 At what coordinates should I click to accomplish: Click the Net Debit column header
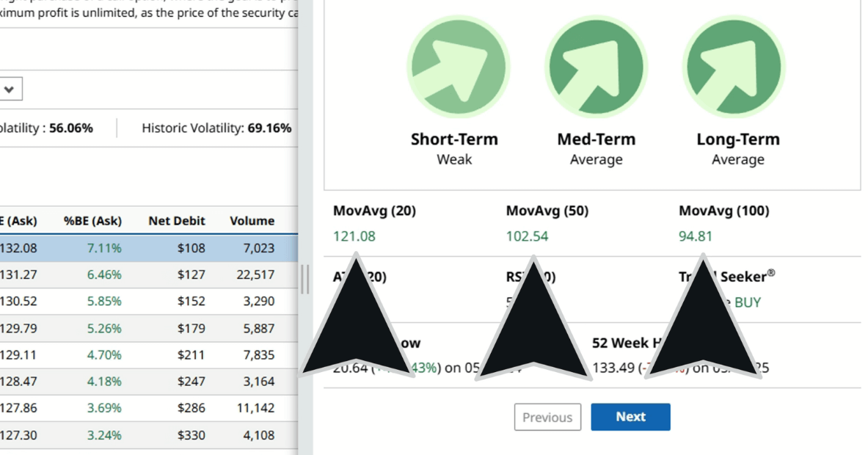point(175,220)
